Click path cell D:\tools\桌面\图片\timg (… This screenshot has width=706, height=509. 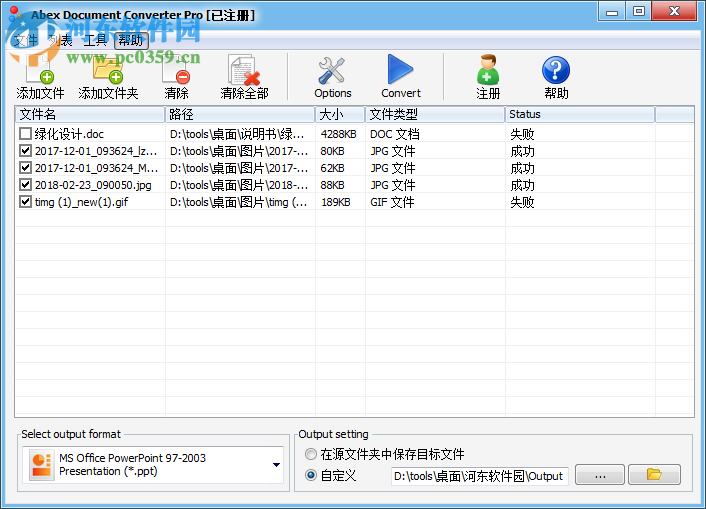(x=239, y=202)
